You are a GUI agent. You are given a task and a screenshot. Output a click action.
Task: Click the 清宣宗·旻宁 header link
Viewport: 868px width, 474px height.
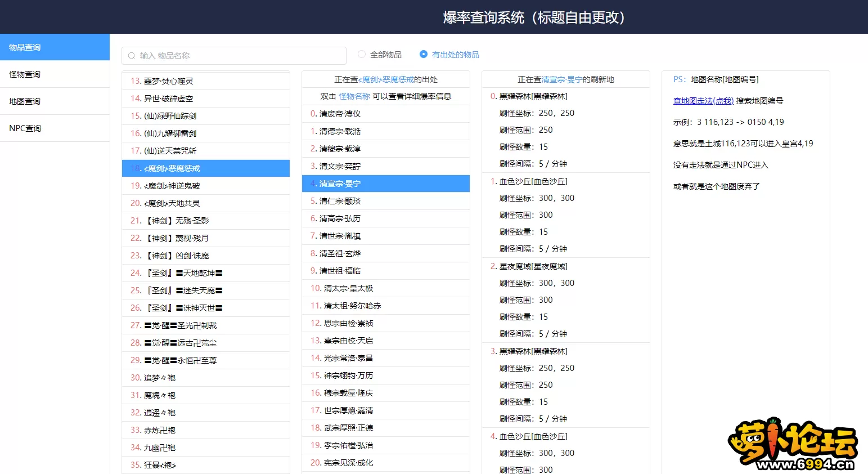point(562,79)
